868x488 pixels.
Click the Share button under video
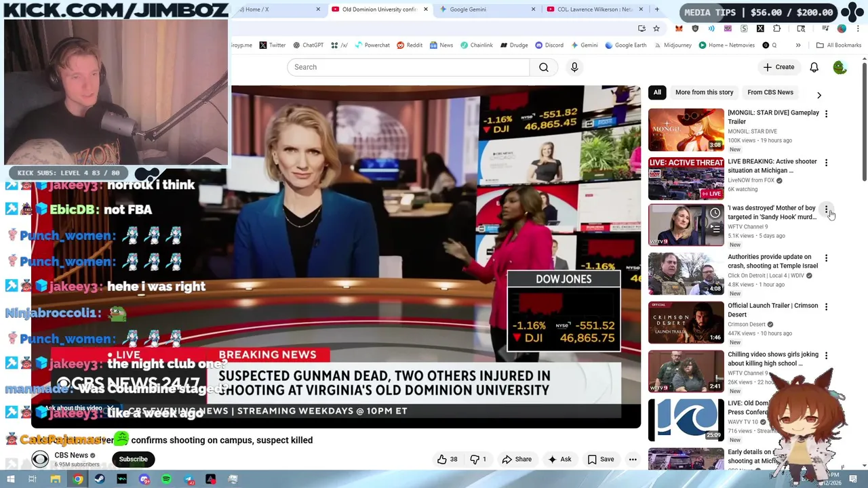click(517, 459)
